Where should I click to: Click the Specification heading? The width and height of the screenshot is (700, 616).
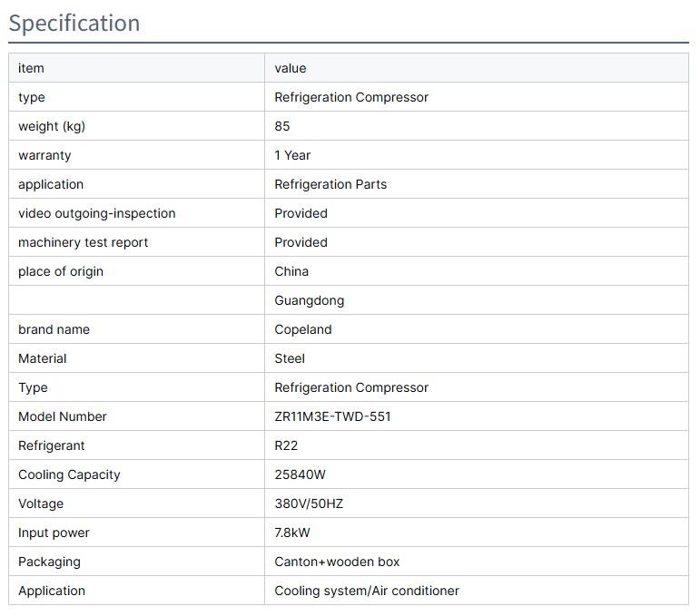click(74, 23)
